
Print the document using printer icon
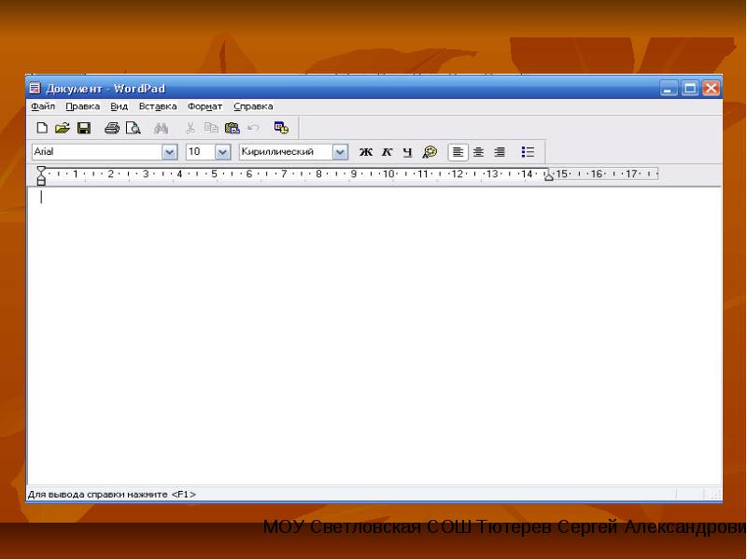112,128
